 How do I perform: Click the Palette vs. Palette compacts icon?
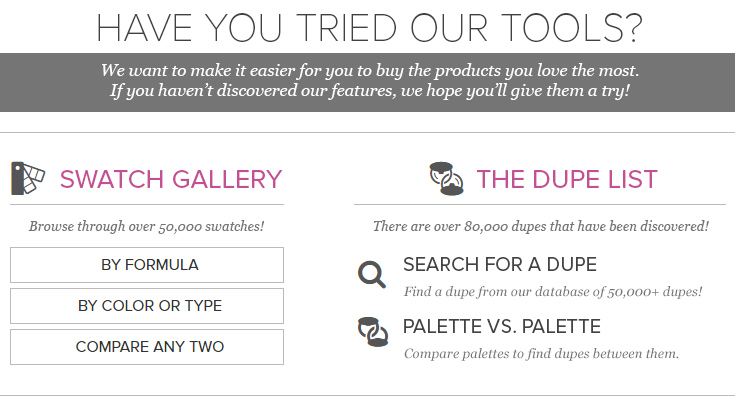[373, 332]
